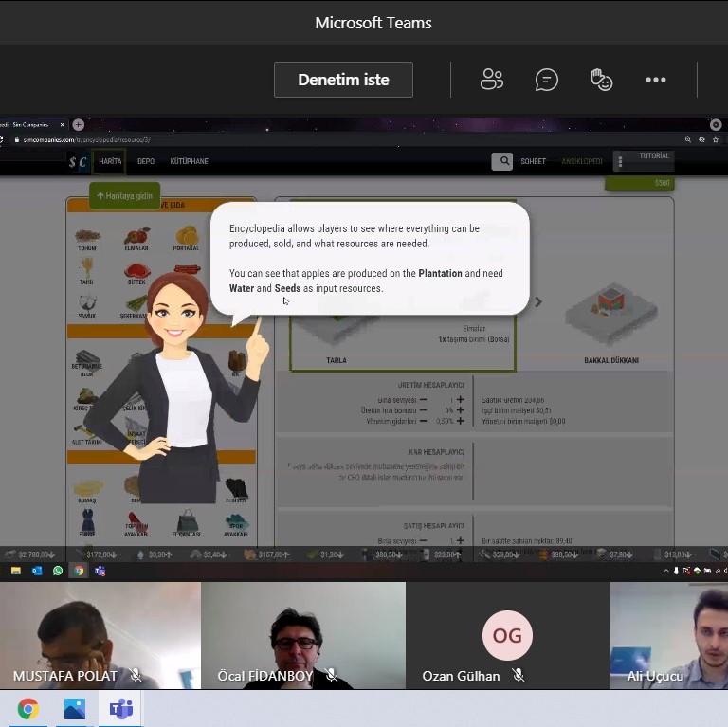Screen dimensions: 728x727
Task: Open a new browser tab
Action: [78, 124]
